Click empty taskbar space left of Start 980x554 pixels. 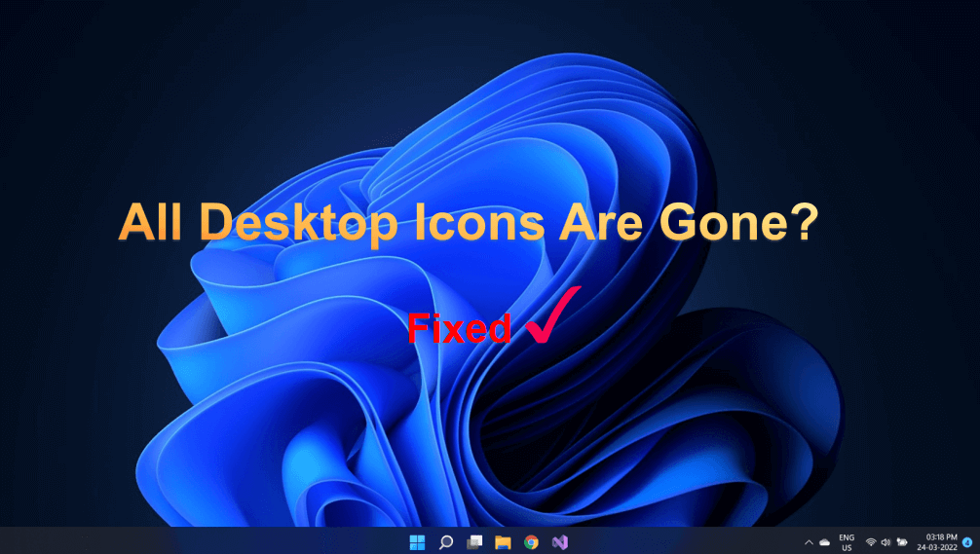[x=195, y=541]
